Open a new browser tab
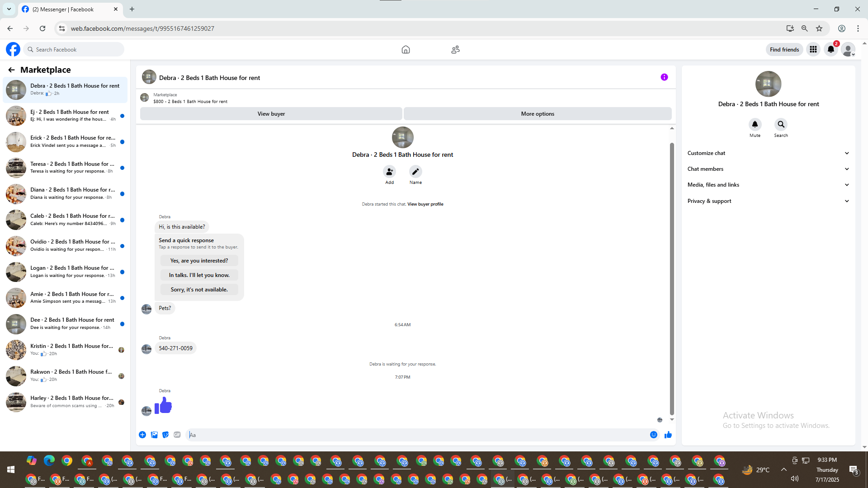 point(132,9)
